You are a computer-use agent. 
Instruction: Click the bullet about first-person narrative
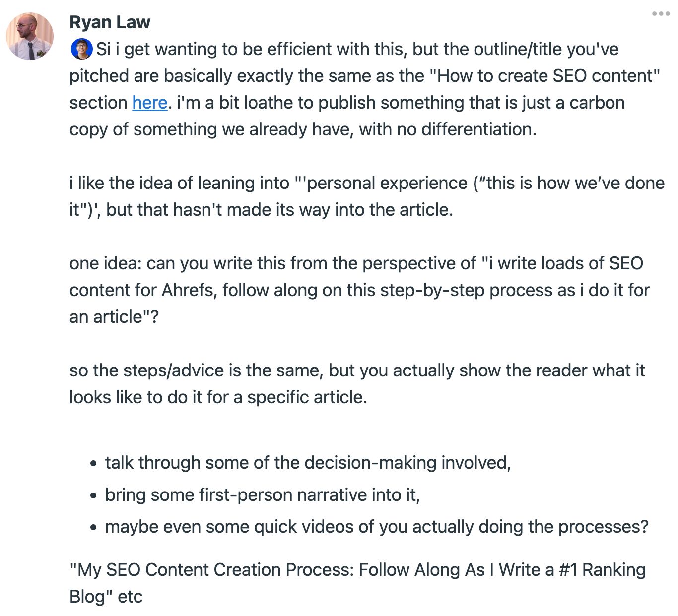coord(262,494)
